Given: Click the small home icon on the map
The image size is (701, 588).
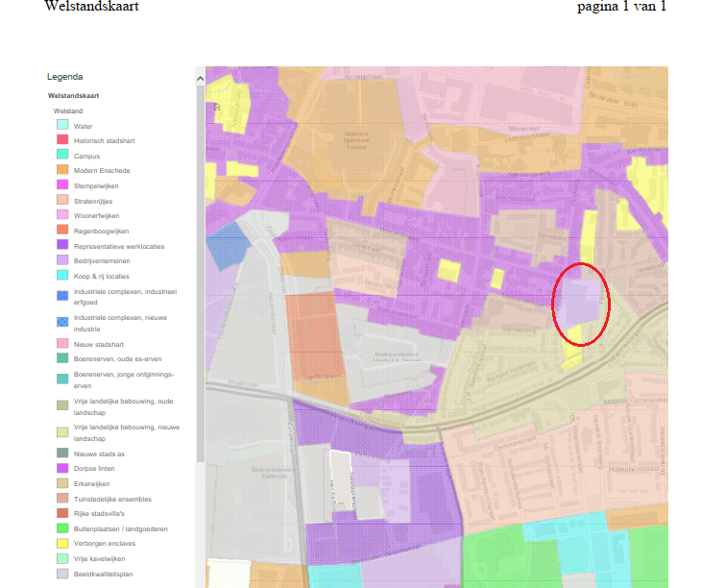Looking at the screenshot, I should coord(218,107).
